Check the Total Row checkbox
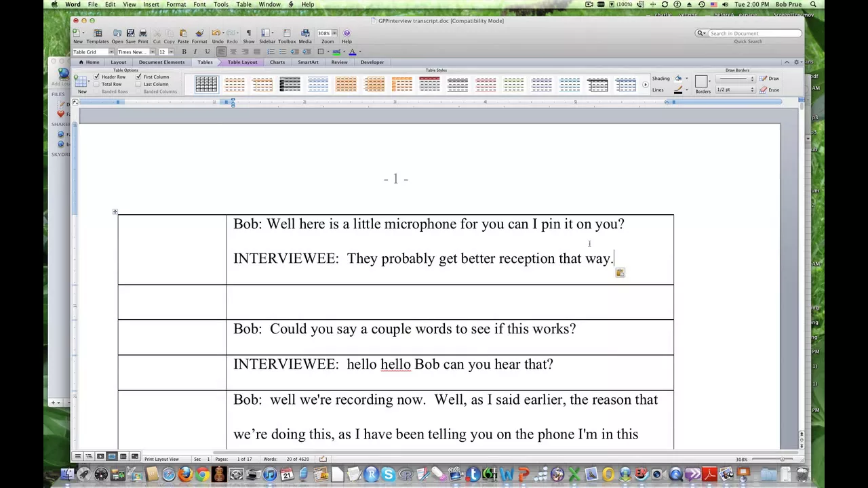Screen dimensions: 868x488 (97, 84)
